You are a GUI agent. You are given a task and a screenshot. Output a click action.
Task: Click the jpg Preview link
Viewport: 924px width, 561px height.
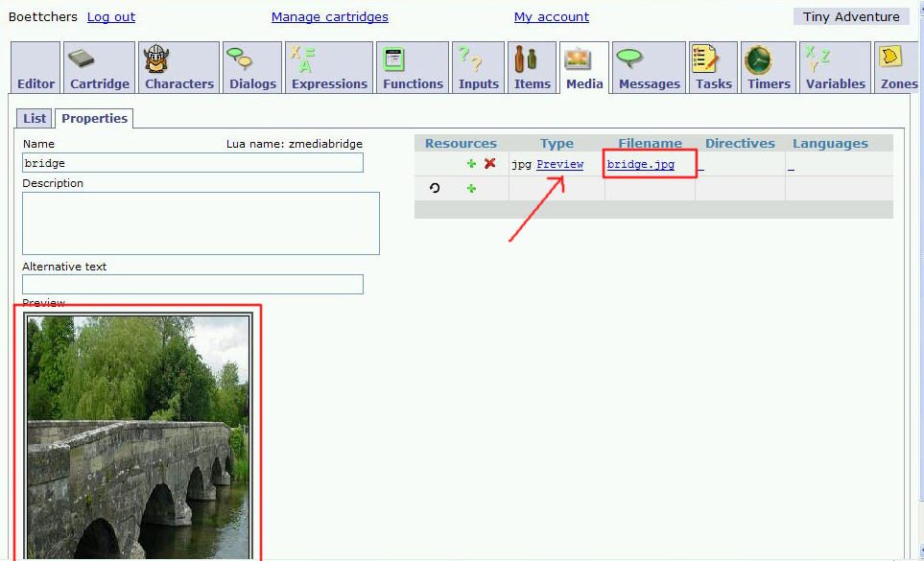tap(559, 164)
